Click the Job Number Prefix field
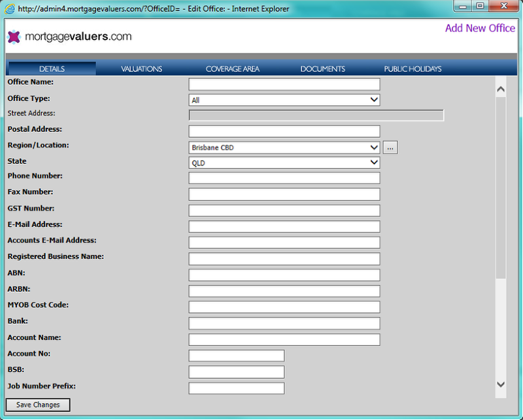This screenshot has width=523, height=420. point(237,389)
